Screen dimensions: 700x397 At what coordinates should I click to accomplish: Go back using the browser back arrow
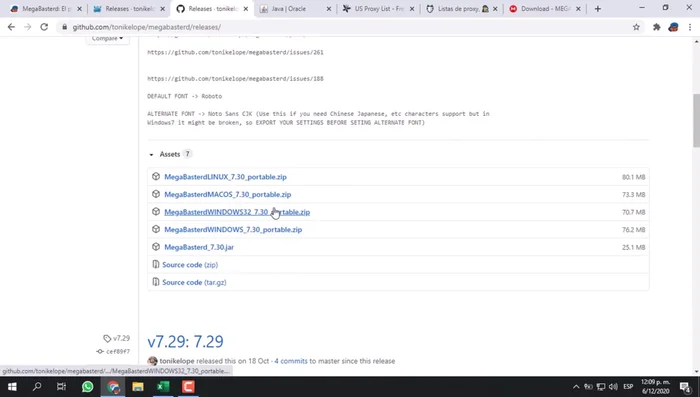(11, 27)
